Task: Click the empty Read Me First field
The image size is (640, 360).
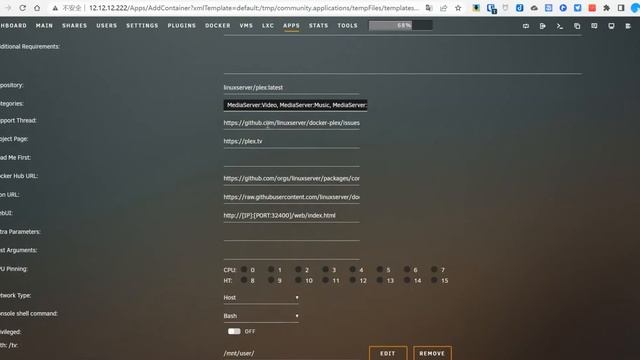Action: point(291,160)
